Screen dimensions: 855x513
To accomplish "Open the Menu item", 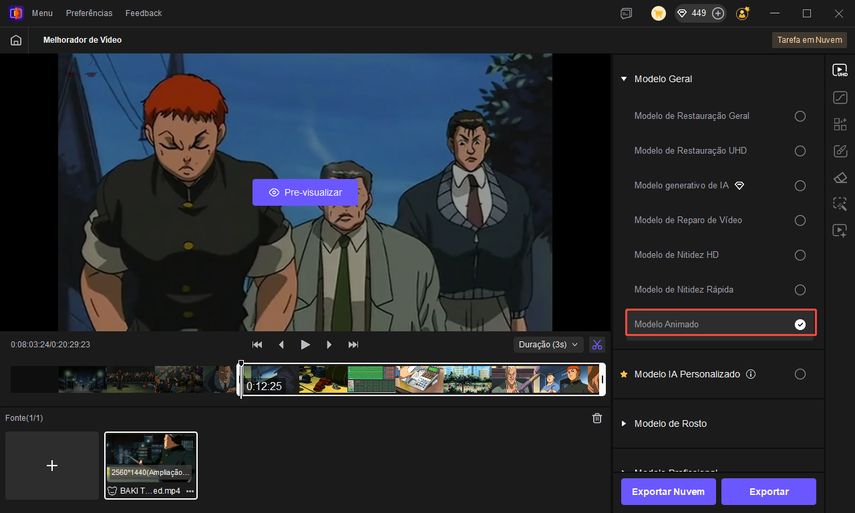I will click(x=42, y=13).
